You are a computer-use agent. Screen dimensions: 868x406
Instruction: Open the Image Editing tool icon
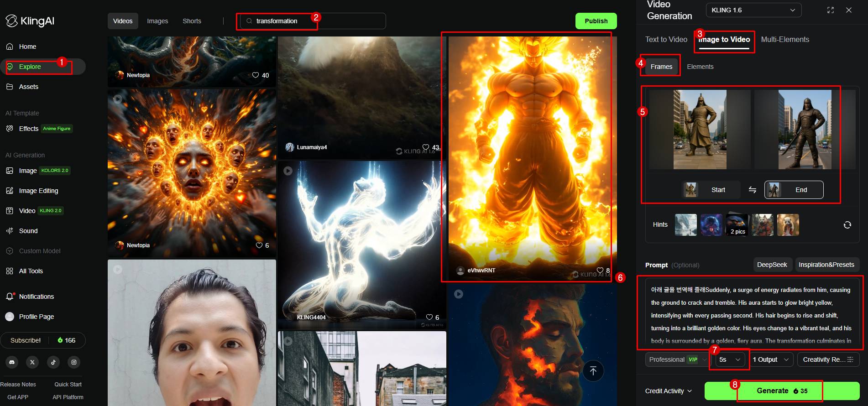pos(10,191)
